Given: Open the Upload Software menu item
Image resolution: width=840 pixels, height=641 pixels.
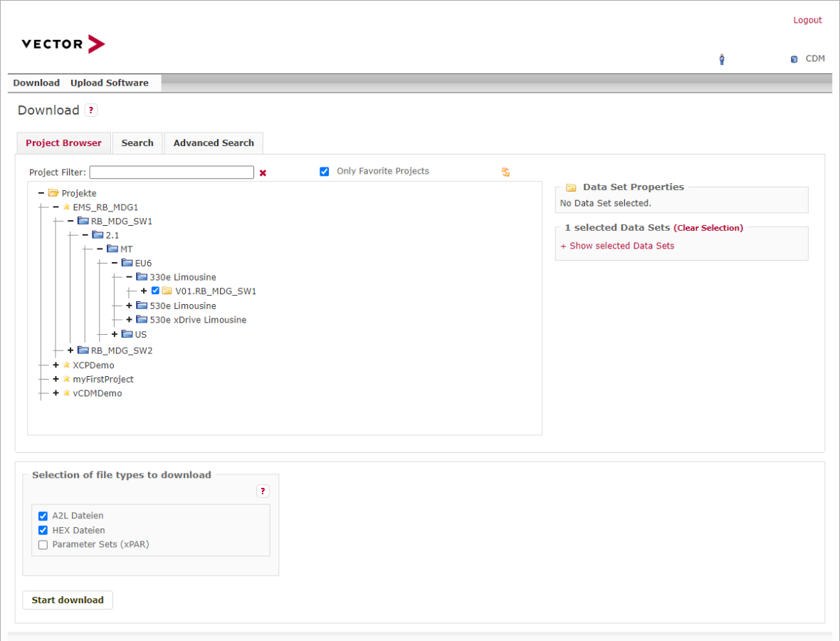Looking at the screenshot, I should [x=110, y=83].
